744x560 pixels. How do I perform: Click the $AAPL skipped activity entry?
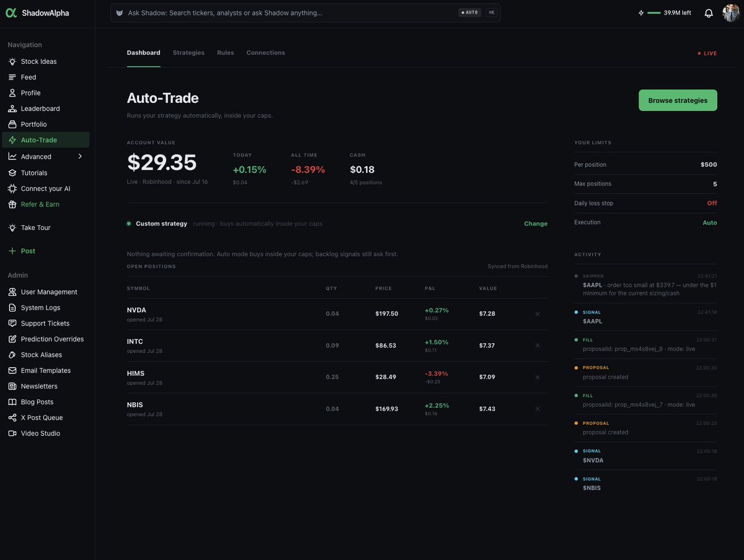pyautogui.click(x=645, y=285)
